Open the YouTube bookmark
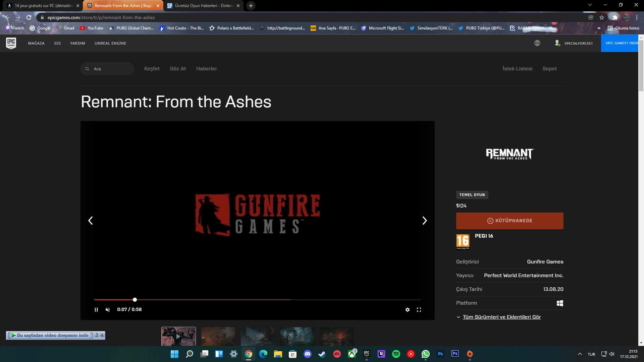Viewport: 644px width, 362px height. tap(92, 28)
